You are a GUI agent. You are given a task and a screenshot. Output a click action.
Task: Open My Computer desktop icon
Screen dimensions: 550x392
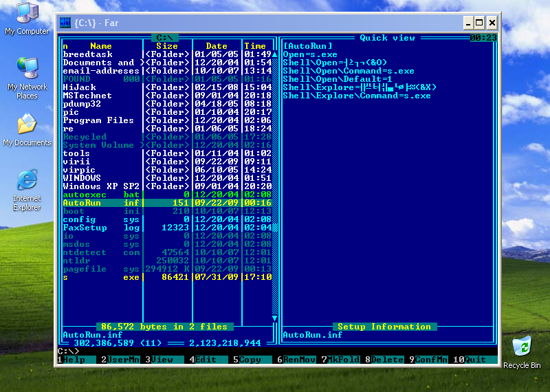pyautogui.click(x=27, y=19)
